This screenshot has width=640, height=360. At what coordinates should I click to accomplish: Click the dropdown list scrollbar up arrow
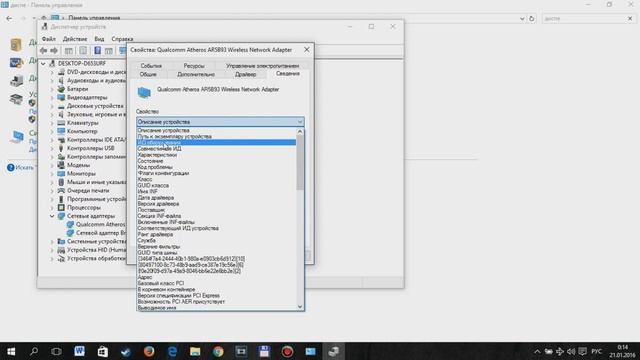coord(300,131)
